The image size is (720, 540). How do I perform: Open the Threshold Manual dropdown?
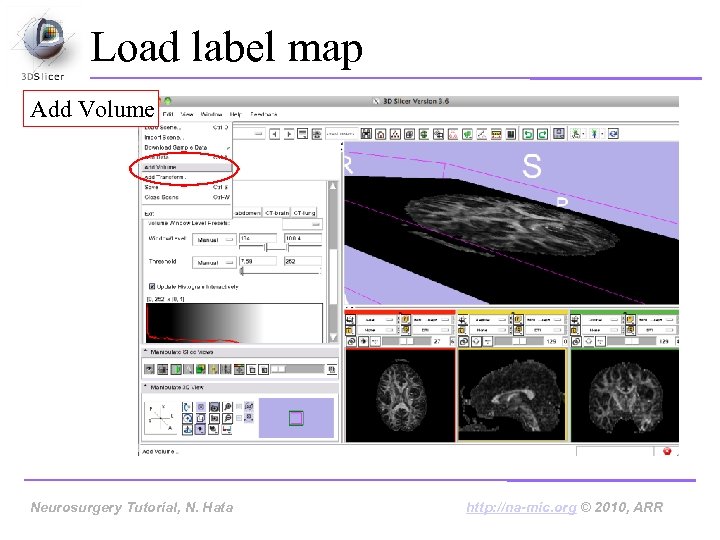214,263
